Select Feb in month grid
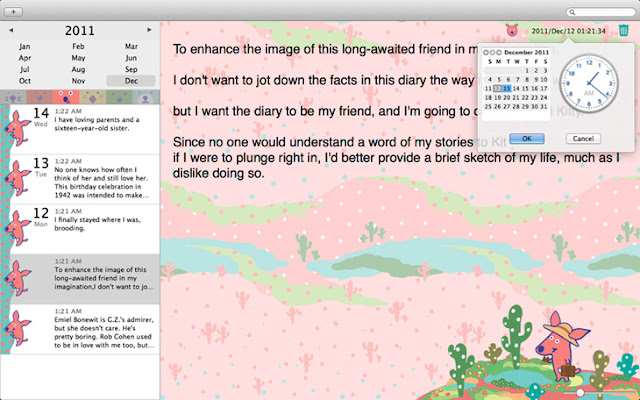This screenshot has height=400, width=640. [78, 47]
